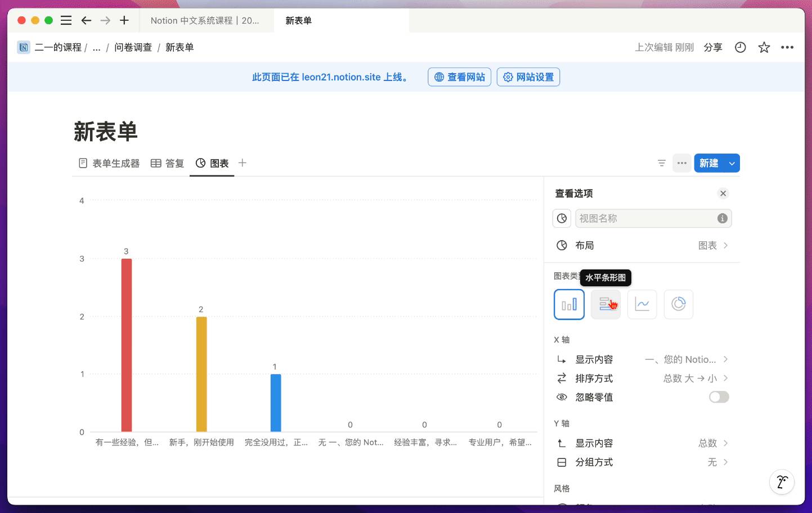812x513 pixels.
Task: Go forward with the right arrow
Action: [x=105, y=20]
